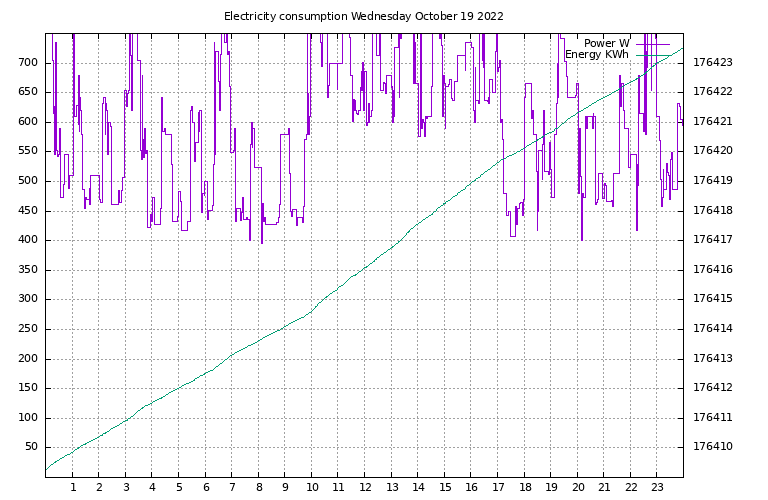Click left axis label 300
This screenshot has height=500, width=768.
pyautogui.click(x=28, y=299)
